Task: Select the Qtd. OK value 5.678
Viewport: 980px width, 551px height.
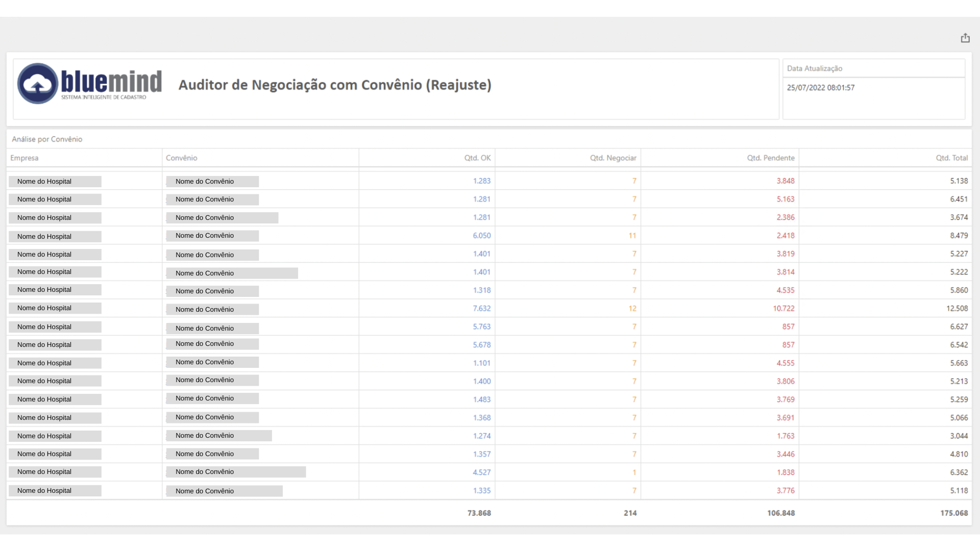Action: (x=481, y=345)
